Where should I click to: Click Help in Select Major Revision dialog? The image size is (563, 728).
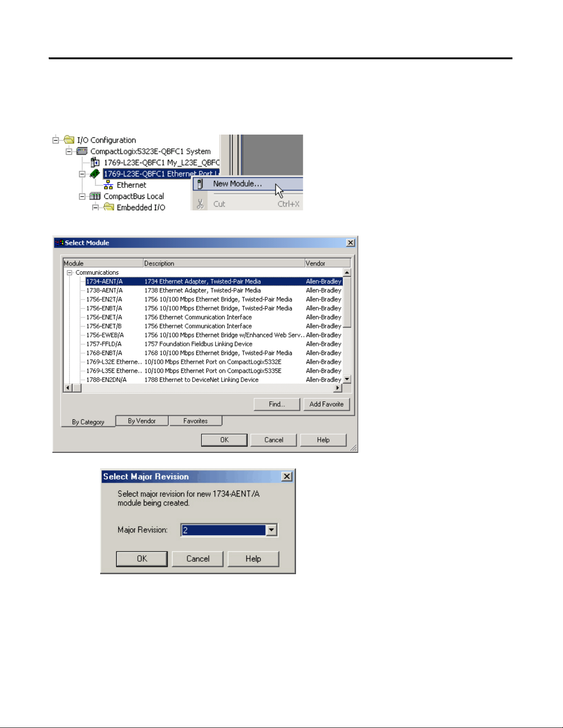[x=253, y=559]
